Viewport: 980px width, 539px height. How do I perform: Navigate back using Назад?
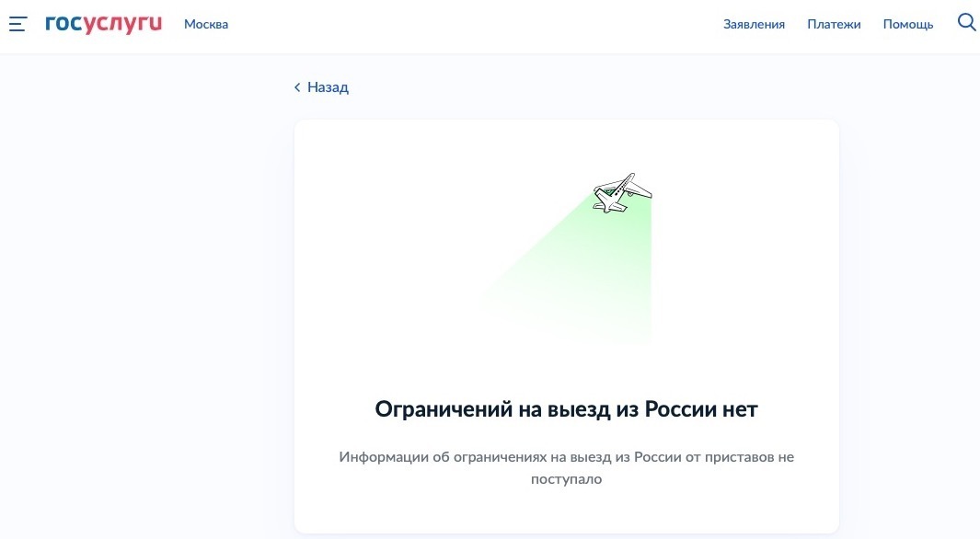coord(328,86)
